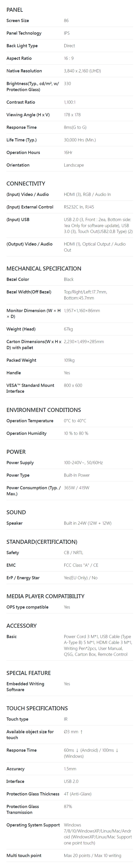Image resolution: width=139 pixels, height=868 pixels.
Task: Click the TOUCH SPECIFICATIONS heading
Action: pyautogui.click(x=37, y=708)
